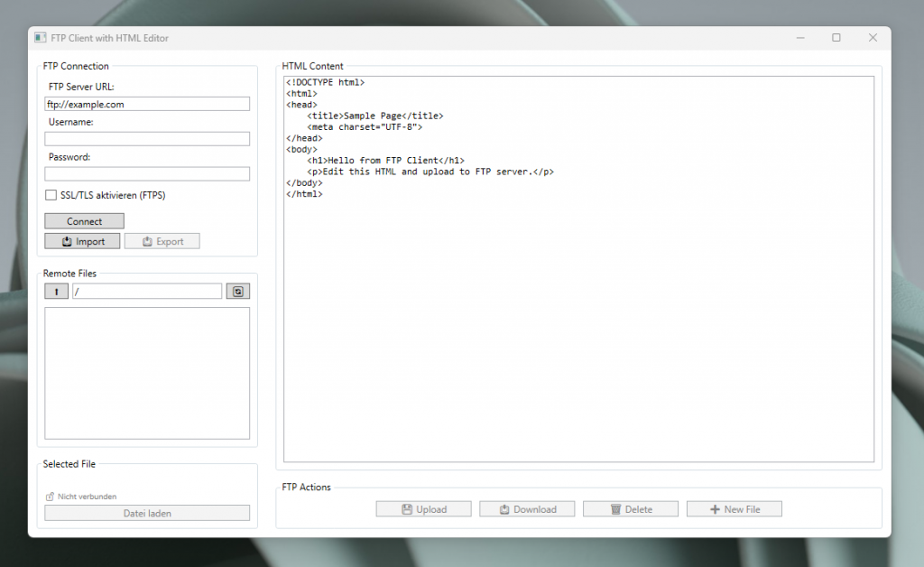Refresh the remote files list
924x567 pixels.
(x=238, y=292)
